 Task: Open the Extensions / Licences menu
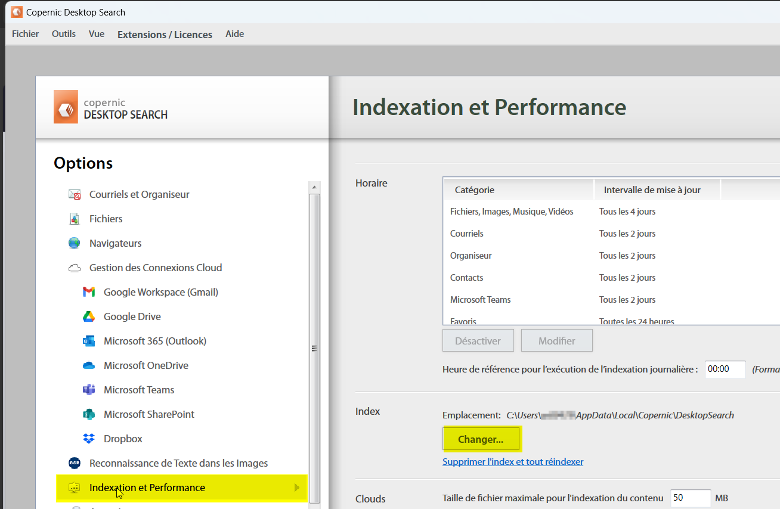(x=164, y=34)
